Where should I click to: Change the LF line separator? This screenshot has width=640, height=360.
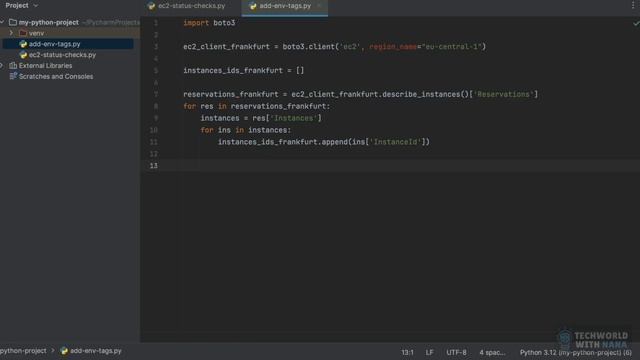(x=429, y=352)
